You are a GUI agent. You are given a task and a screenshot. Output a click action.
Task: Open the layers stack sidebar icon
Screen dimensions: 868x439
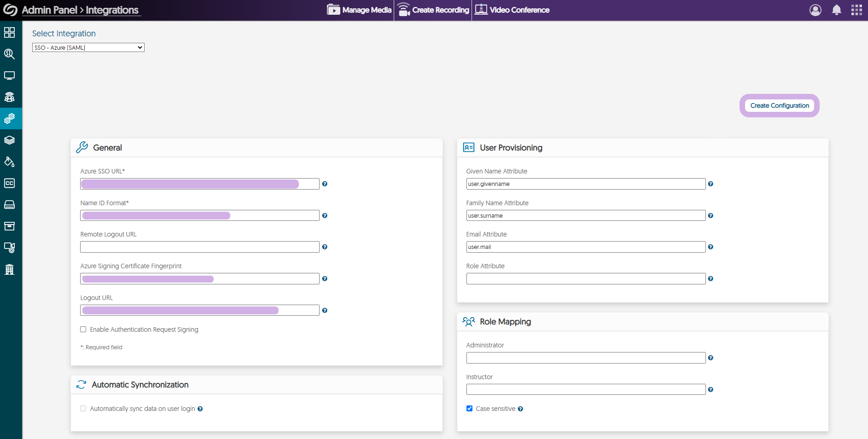point(9,140)
